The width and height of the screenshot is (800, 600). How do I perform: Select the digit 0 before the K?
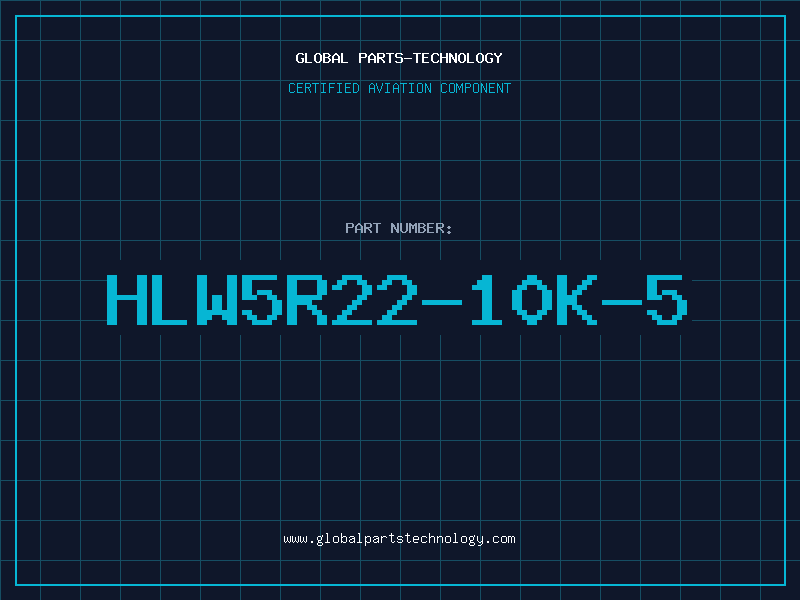click(531, 300)
